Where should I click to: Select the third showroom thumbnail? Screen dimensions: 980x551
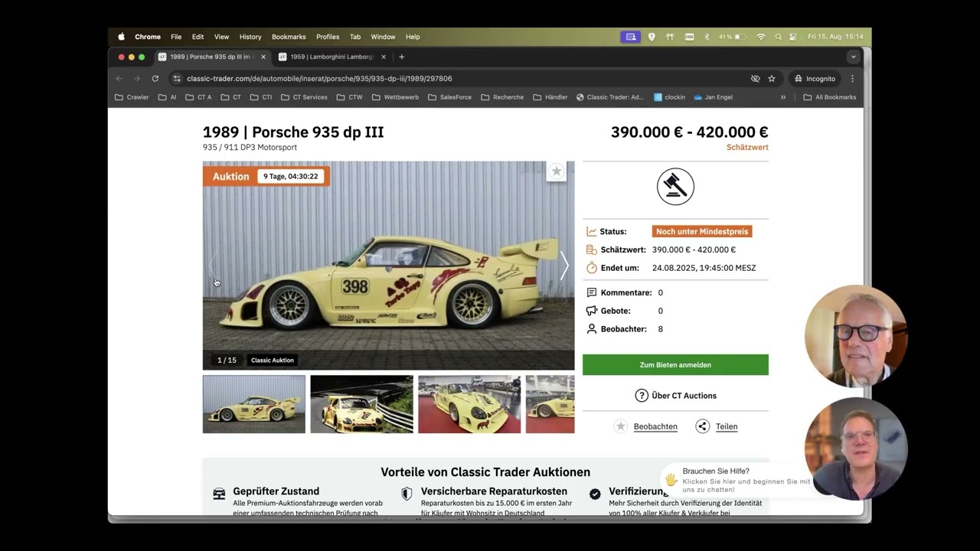point(469,404)
